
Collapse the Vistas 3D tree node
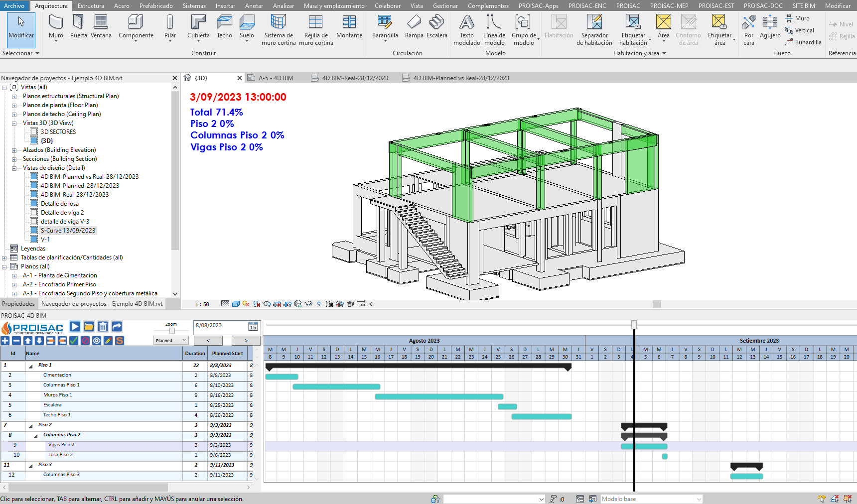pos(14,123)
